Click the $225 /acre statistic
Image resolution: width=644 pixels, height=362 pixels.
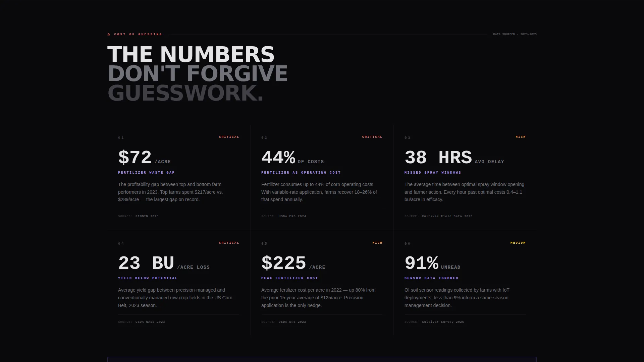click(293, 263)
